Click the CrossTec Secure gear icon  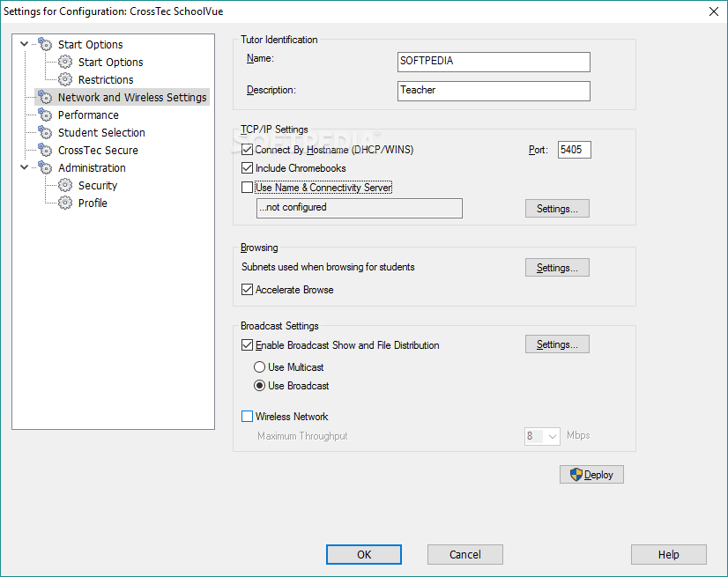(45, 151)
